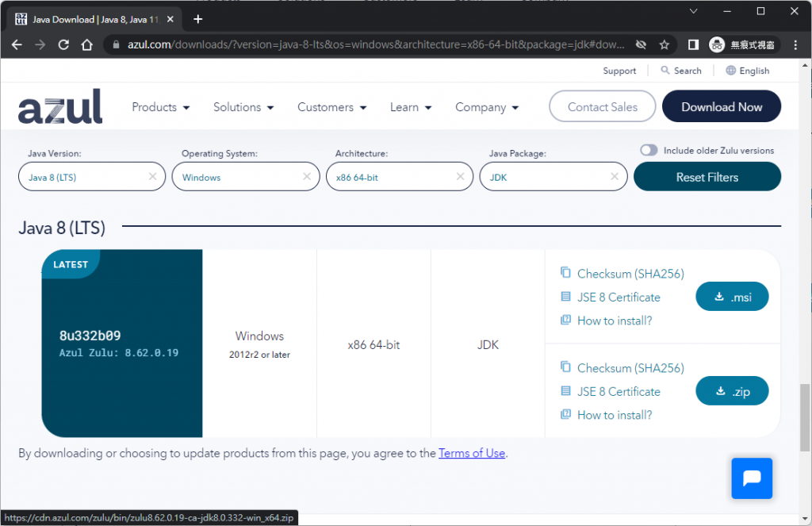Click copy icon beside .zip Checksum
This screenshot has height=526, width=812.
[565, 367]
